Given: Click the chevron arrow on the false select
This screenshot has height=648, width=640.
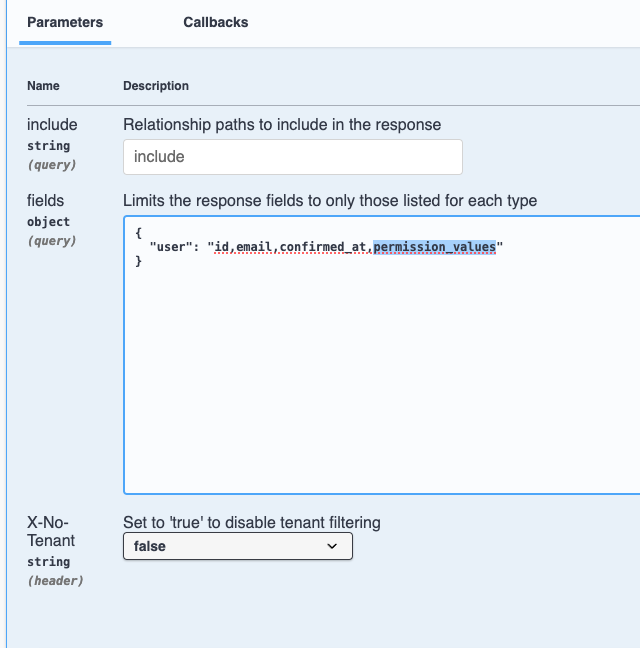Looking at the screenshot, I should [333, 547].
